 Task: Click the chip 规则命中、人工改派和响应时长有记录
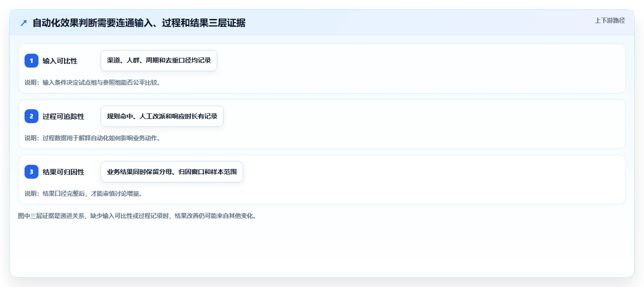point(162,116)
